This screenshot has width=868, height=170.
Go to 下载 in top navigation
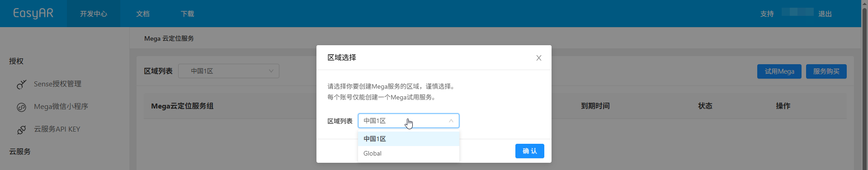click(188, 14)
